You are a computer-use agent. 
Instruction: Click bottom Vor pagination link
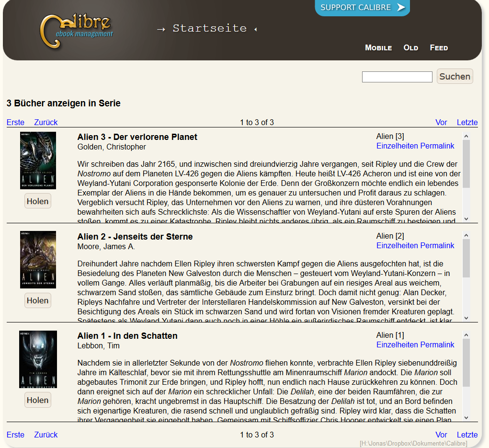coord(441,435)
